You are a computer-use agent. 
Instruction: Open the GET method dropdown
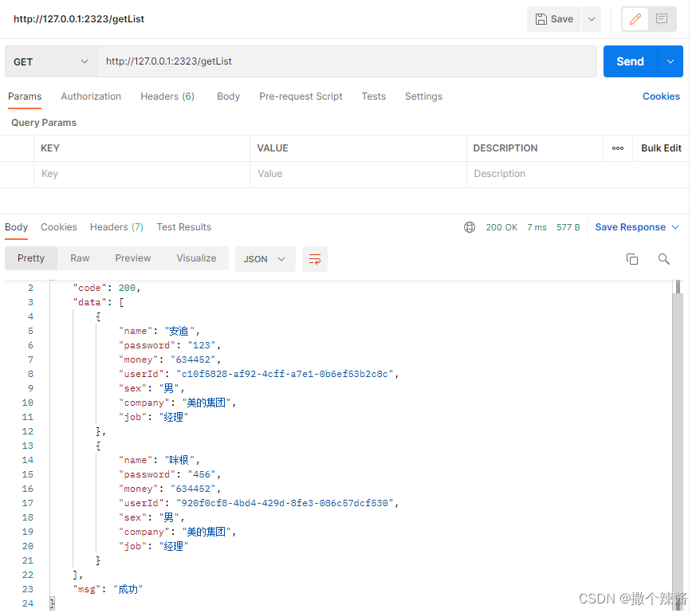click(51, 61)
